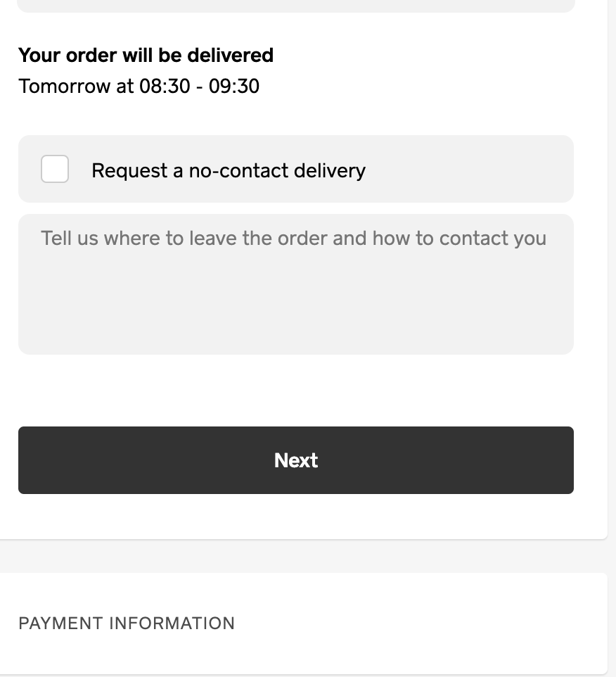
Task: Click the word "Next" on the dark button
Action: (x=296, y=460)
